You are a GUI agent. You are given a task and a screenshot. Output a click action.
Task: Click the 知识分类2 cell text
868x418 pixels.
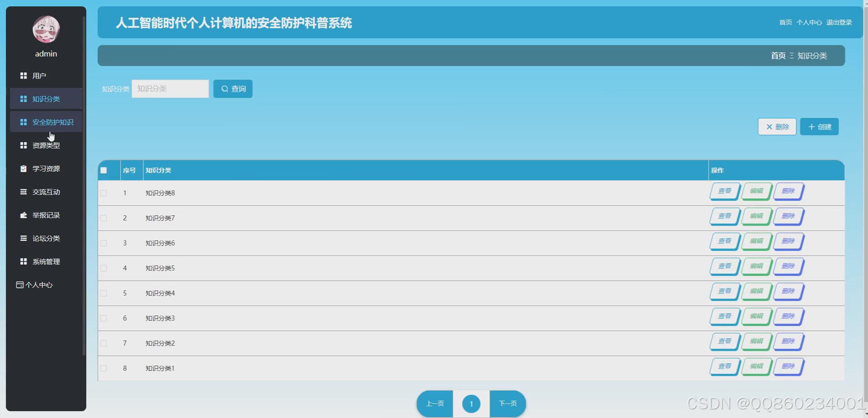click(160, 343)
